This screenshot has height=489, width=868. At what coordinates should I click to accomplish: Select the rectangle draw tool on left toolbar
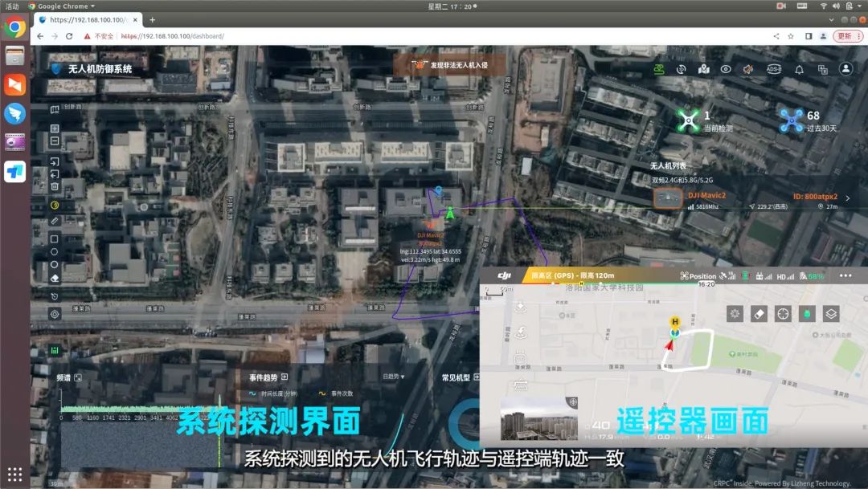click(55, 238)
